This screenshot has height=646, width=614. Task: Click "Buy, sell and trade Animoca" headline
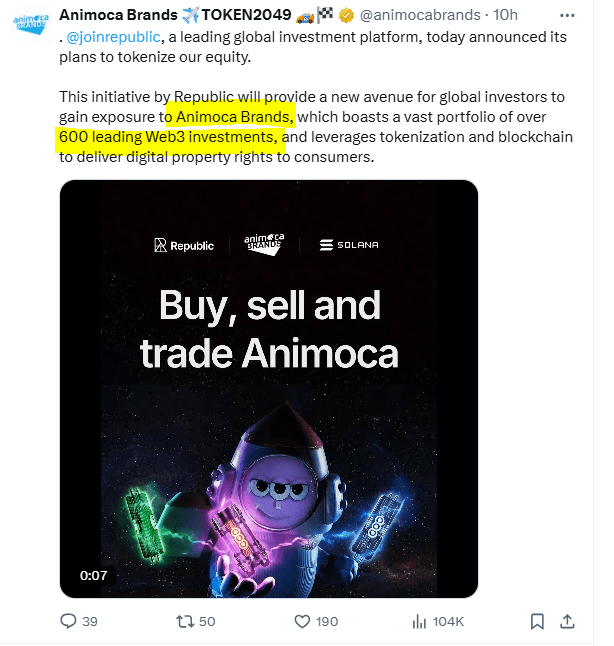click(269, 328)
